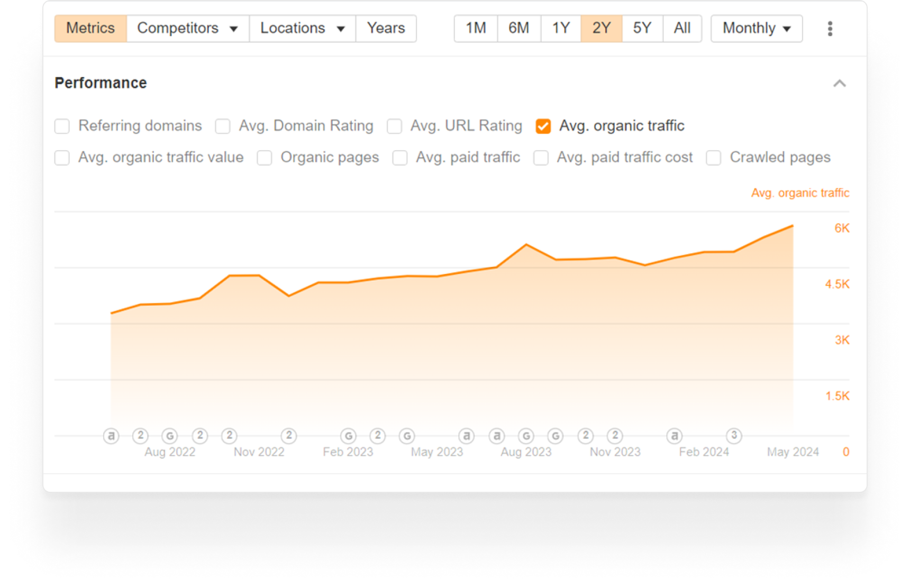Open the three-dot more options menu
The image size is (910, 588).
tap(830, 29)
